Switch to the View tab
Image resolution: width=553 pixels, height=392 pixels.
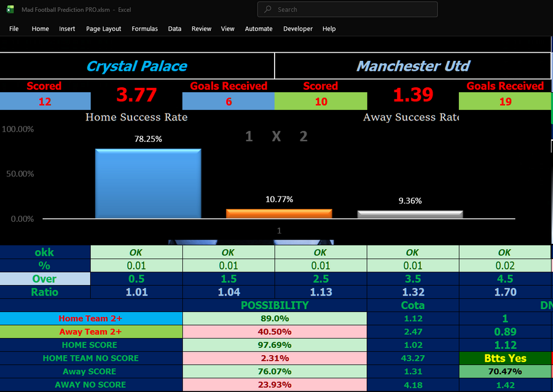(227, 28)
